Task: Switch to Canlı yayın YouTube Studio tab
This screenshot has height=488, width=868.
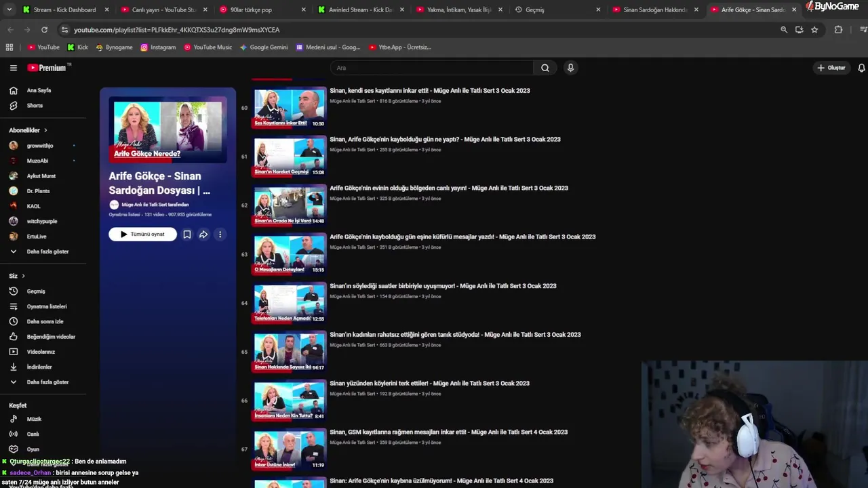Action: tap(163, 9)
